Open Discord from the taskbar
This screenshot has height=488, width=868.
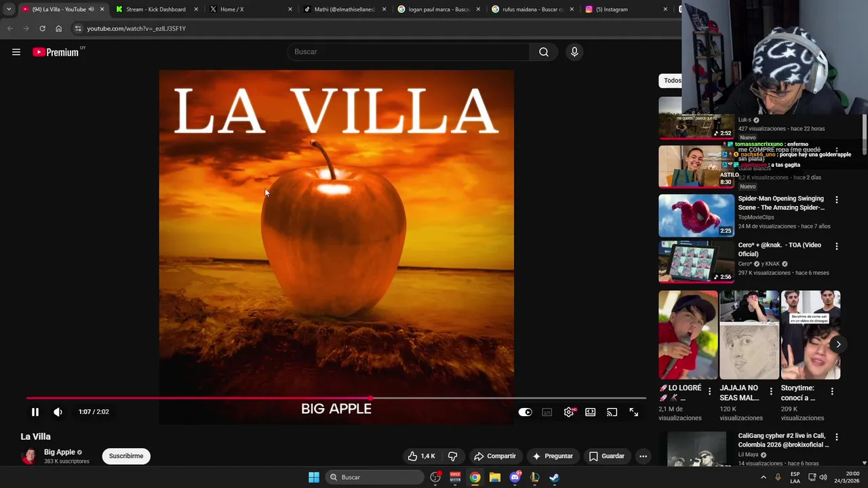515,477
